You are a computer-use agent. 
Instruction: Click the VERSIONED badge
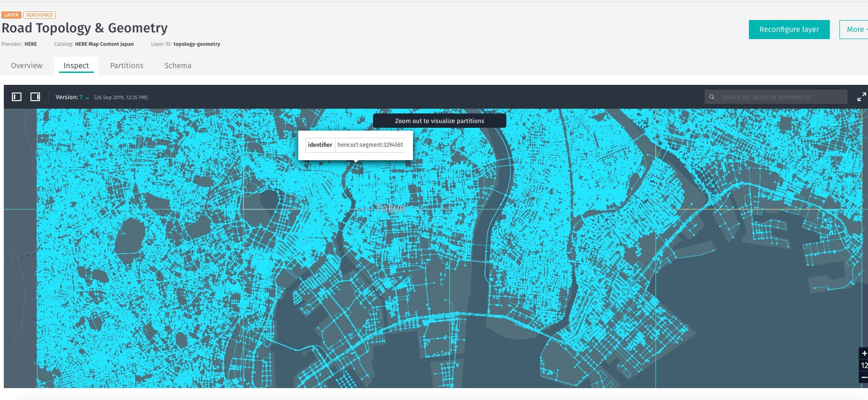pos(40,15)
